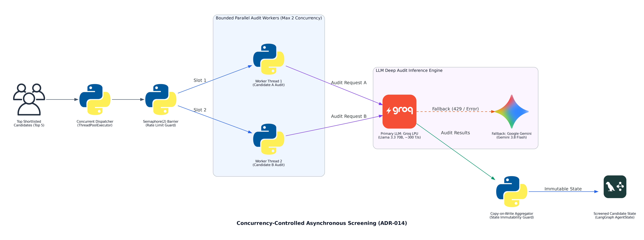Click 'Bounded Parallel Audit Workers' group title
The width and height of the screenshot is (644, 240).
pyautogui.click(x=269, y=18)
